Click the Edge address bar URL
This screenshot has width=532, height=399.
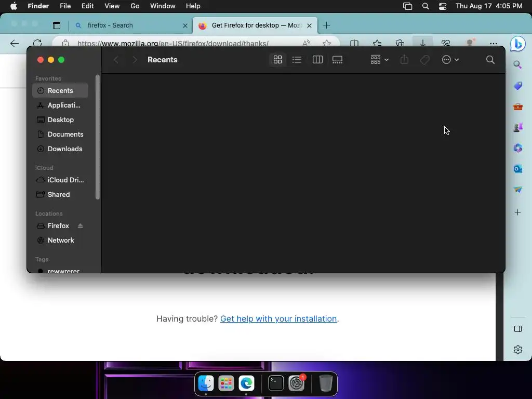click(x=173, y=43)
